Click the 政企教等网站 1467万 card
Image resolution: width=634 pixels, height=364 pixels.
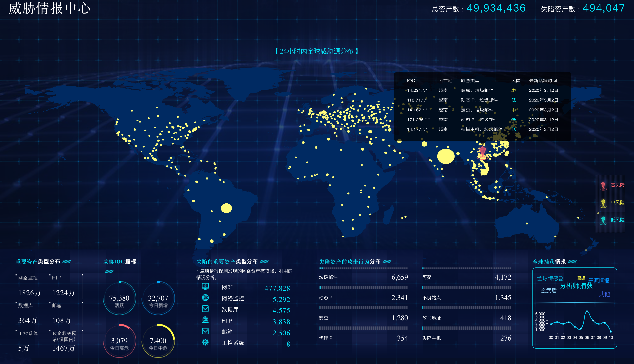66,342
